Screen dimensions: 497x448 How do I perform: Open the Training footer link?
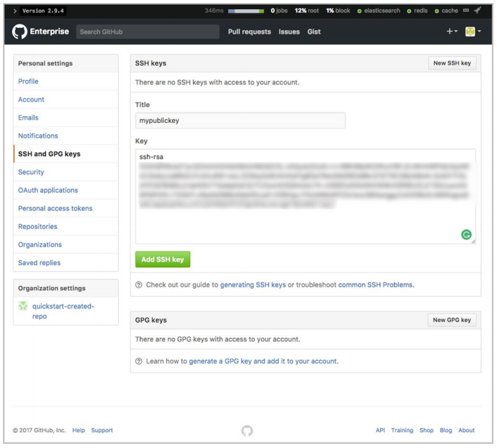[402, 430]
